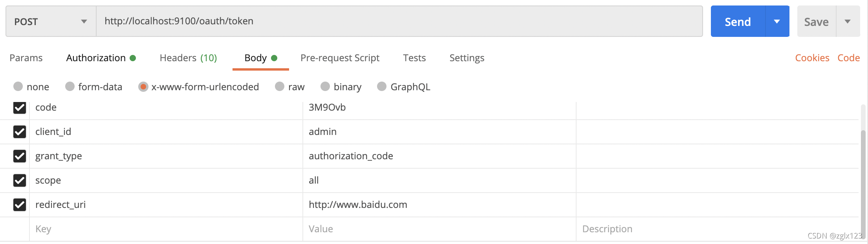Expand the Send button options arrow

[x=777, y=22]
